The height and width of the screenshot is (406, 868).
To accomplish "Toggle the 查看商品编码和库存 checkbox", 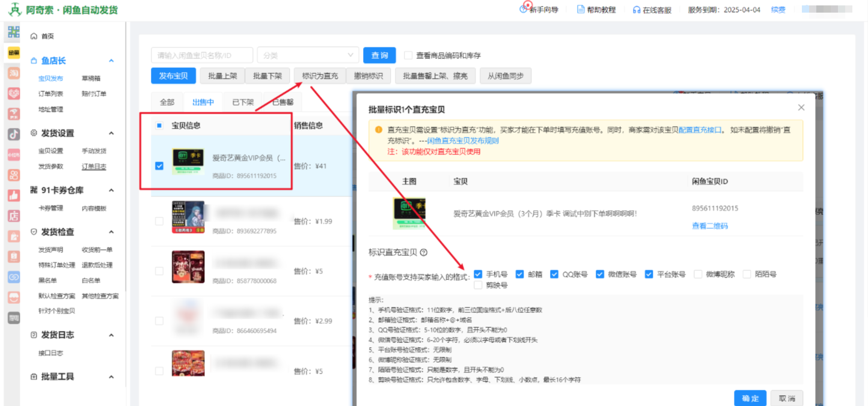I will [x=408, y=55].
